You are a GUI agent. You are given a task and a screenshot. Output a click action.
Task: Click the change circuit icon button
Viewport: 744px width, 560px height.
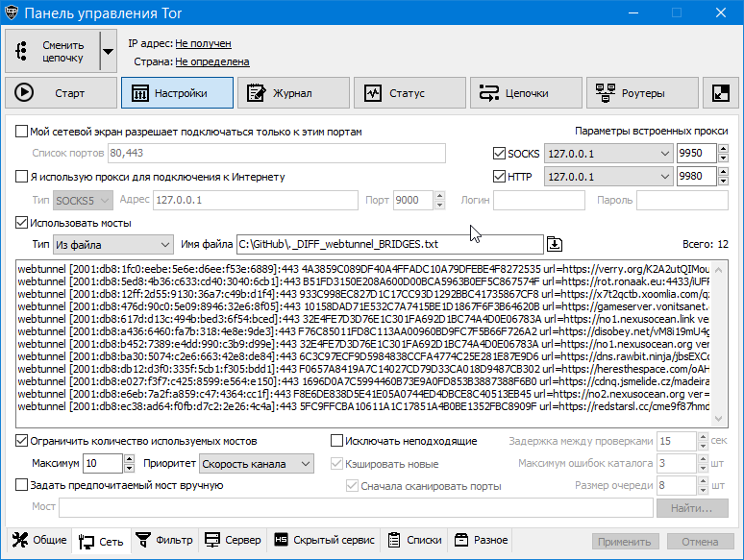53,51
